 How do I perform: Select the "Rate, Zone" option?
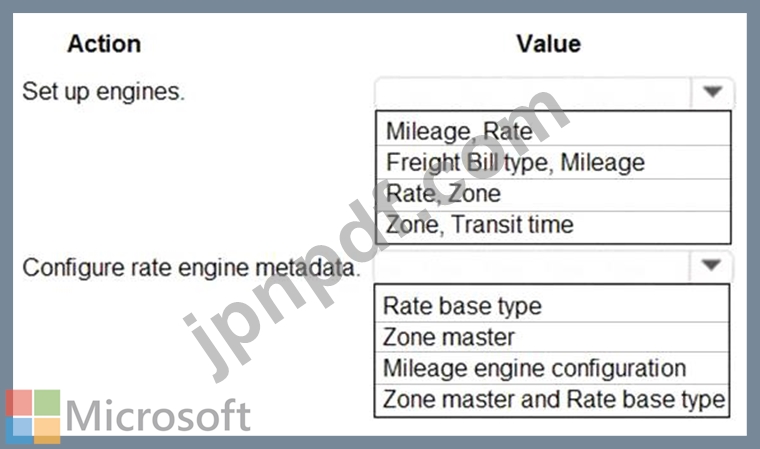point(443,193)
